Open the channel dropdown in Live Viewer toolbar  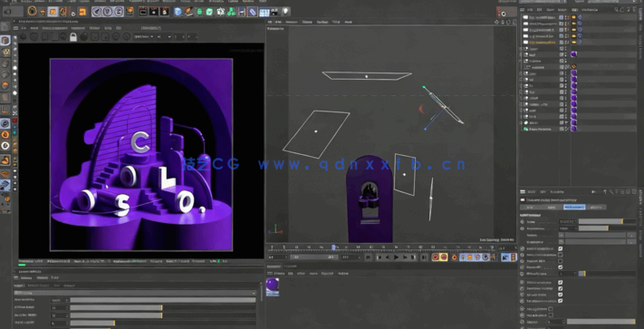pyautogui.click(x=143, y=37)
